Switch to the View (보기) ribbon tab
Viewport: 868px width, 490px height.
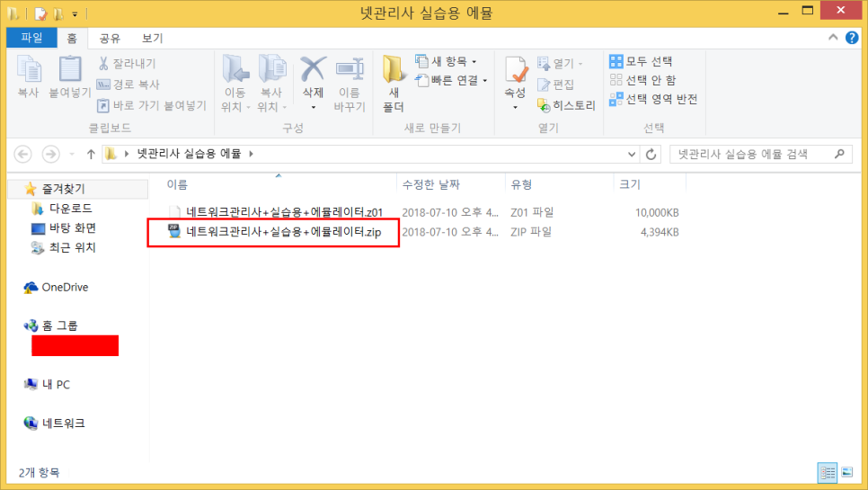click(x=152, y=38)
